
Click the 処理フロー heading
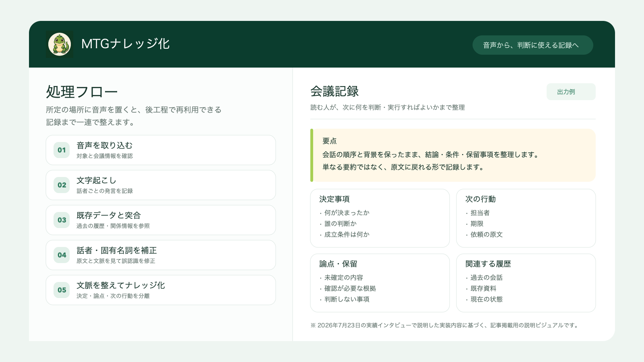click(82, 92)
